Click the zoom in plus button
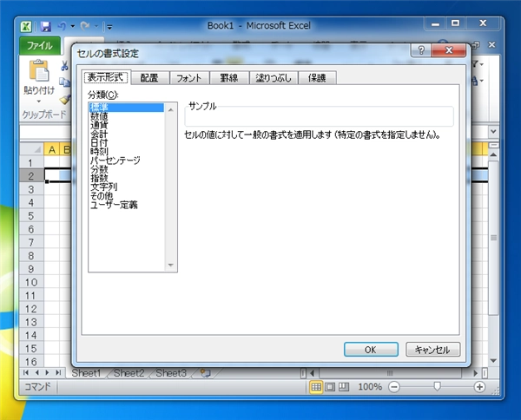 click(x=479, y=387)
